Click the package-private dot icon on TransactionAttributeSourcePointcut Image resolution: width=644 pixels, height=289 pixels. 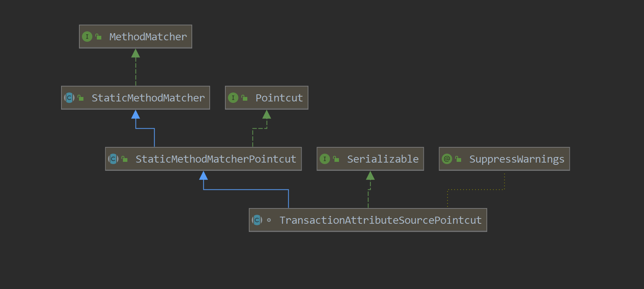(x=269, y=220)
